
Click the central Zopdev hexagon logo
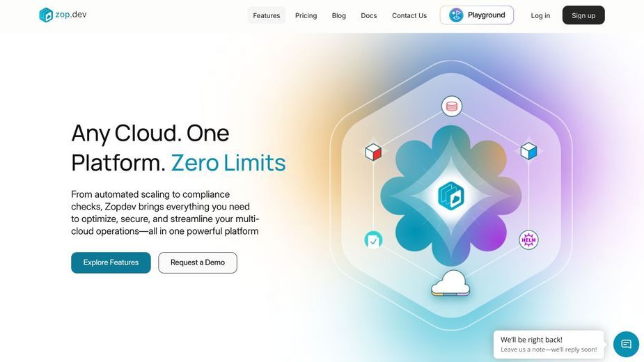[451, 196]
